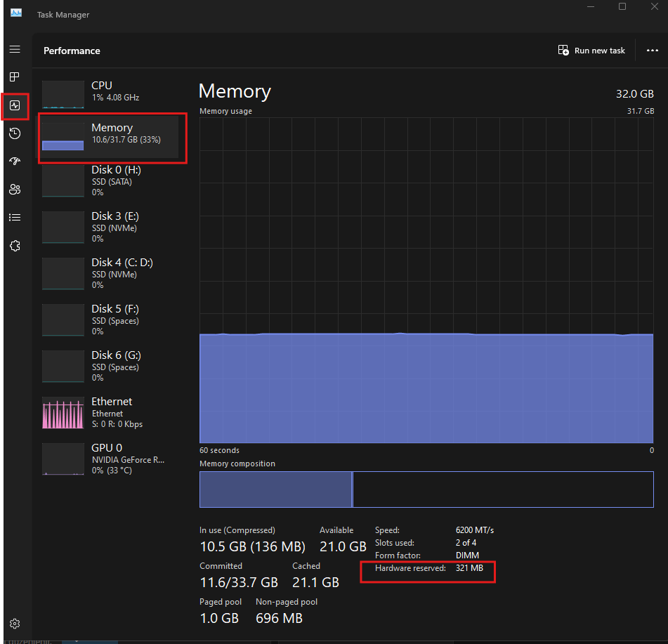Image resolution: width=668 pixels, height=644 pixels.
Task: Select Disk 4 (C: D:) entry
Action: pyautogui.click(x=109, y=274)
